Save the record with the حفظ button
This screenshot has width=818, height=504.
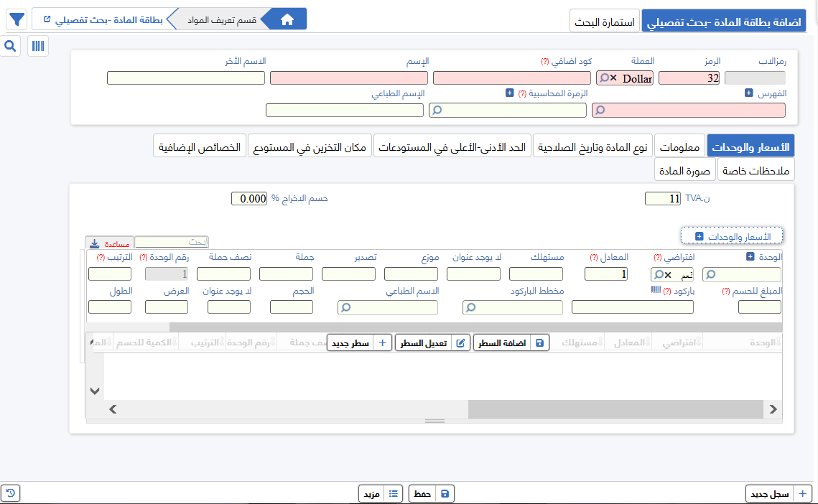pos(430,493)
